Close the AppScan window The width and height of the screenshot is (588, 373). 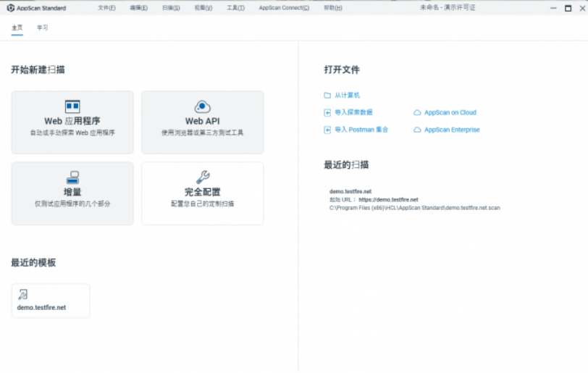pos(582,8)
